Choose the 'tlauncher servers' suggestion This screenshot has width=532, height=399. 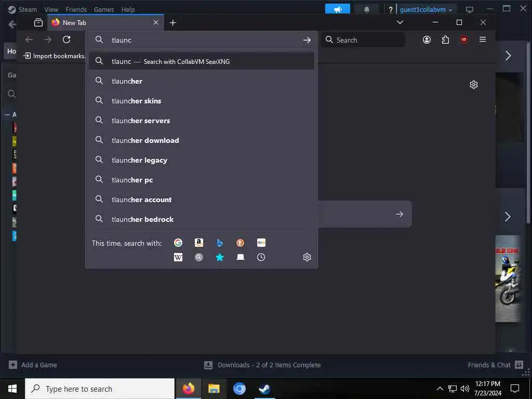(201, 121)
